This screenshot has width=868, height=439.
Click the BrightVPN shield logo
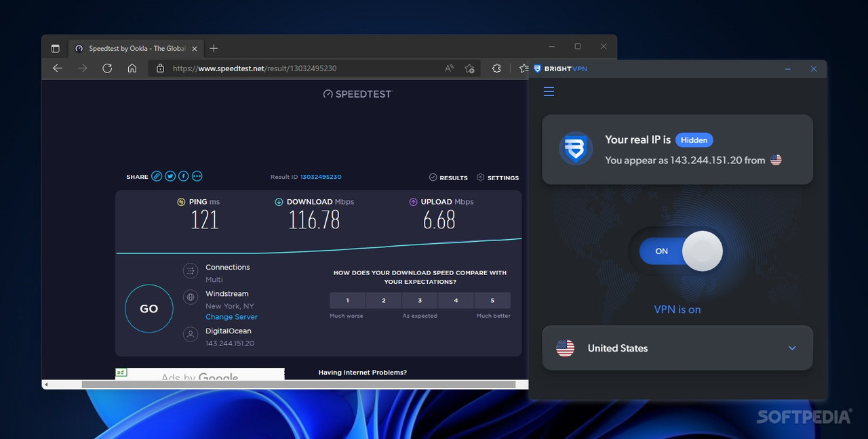coord(576,149)
